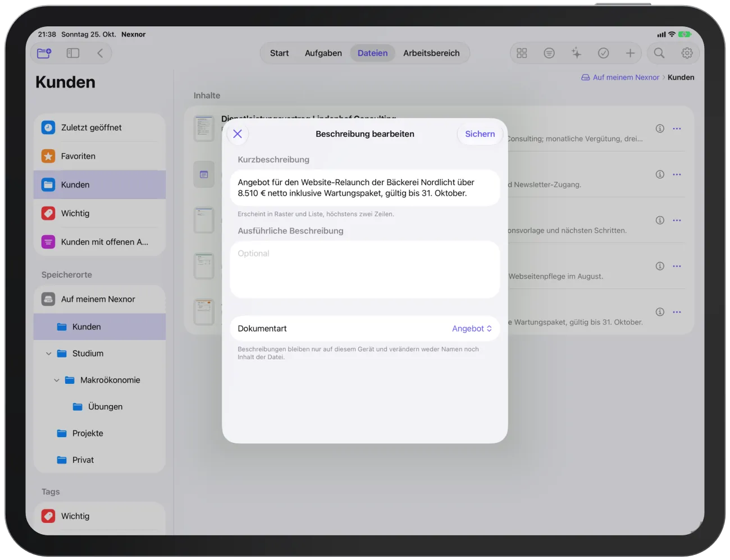Select the Übungen folder
730x560 pixels.
point(99,407)
